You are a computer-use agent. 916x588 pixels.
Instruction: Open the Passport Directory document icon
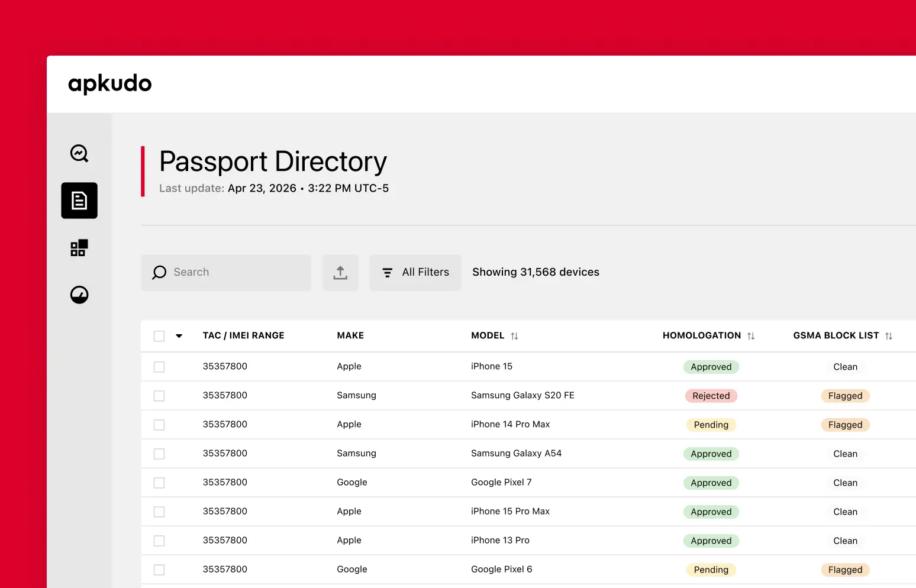[79, 201]
